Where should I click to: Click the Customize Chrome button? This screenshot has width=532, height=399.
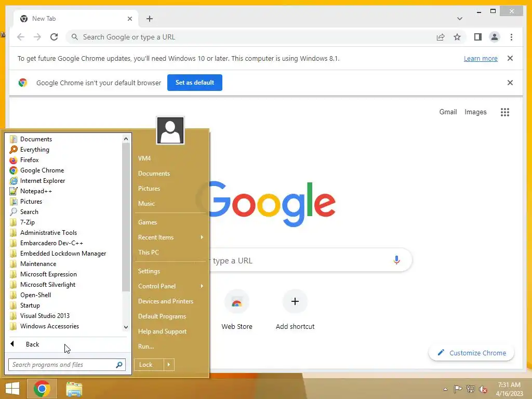click(472, 353)
